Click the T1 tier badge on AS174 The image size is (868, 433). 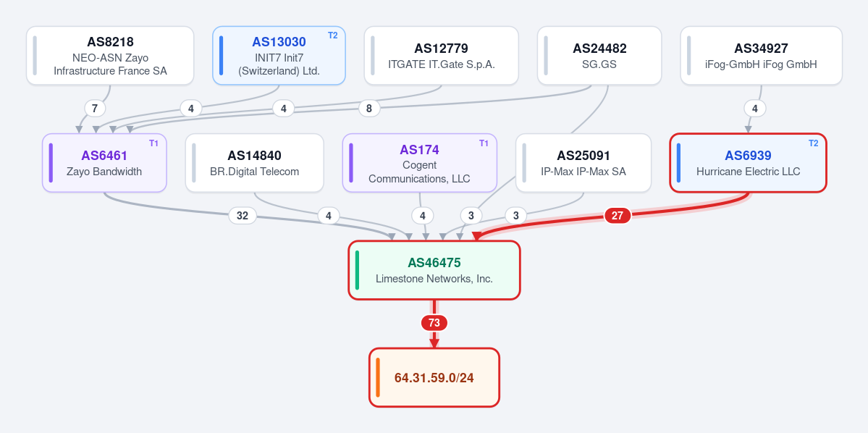[x=484, y=143]
